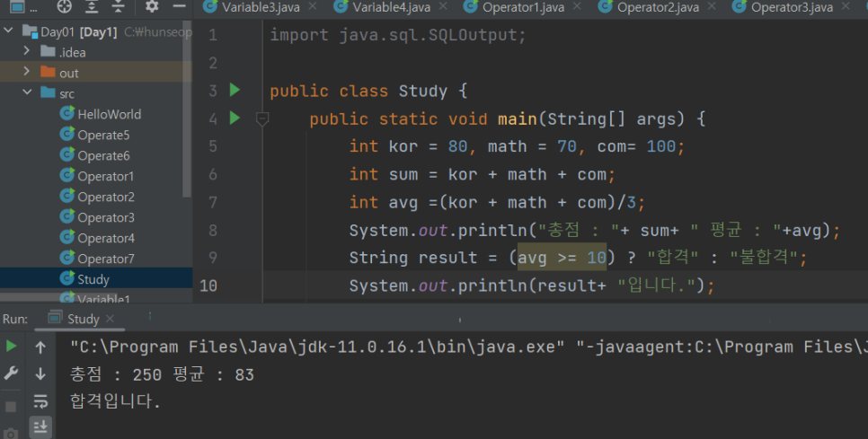Viewport: 868px width, 439px height.
Task: Click the stop process button
Action: (11, 407)
